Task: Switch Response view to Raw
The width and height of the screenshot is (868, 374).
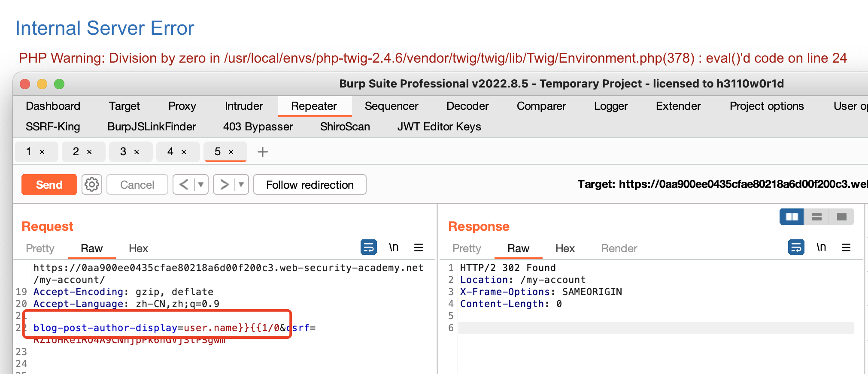Action: [x=519, y=248]
